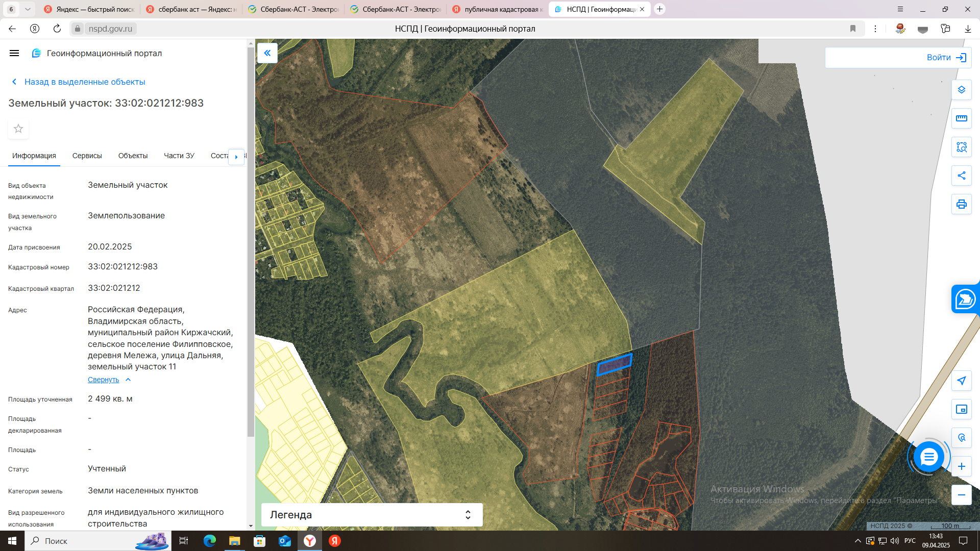
Task: Collapse address via Свернуть
Action: point(104,380)
